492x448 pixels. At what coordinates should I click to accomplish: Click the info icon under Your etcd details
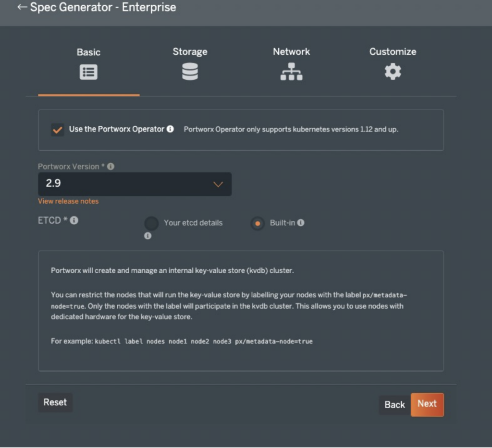(147, 235)
